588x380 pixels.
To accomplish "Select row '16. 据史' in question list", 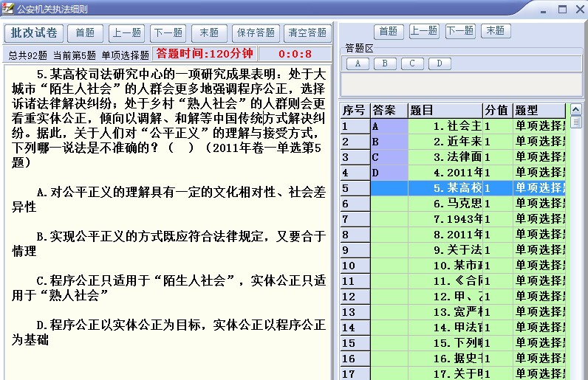I will click(x=453, y=359).
